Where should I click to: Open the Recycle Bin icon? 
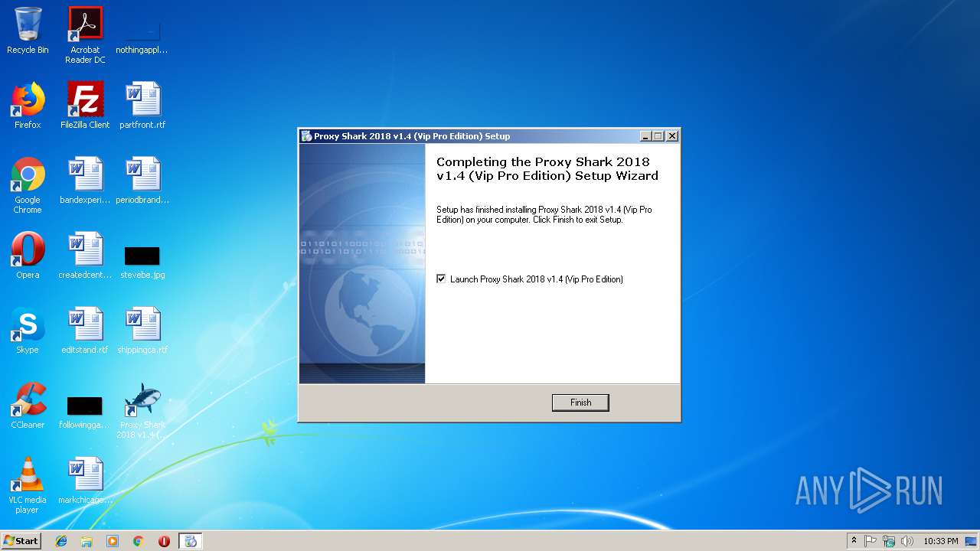tap(28, 31)
